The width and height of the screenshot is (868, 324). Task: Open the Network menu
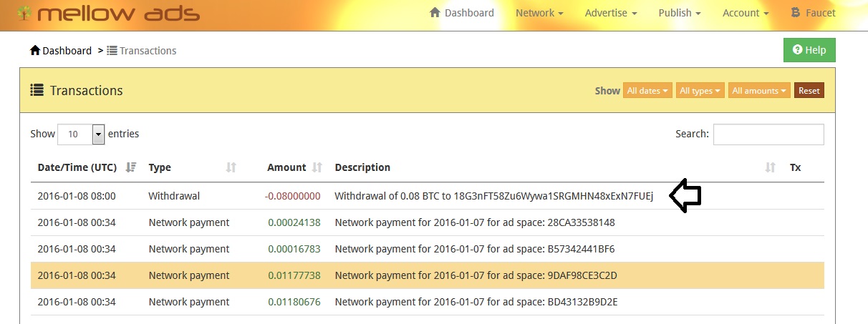point(539,13)
